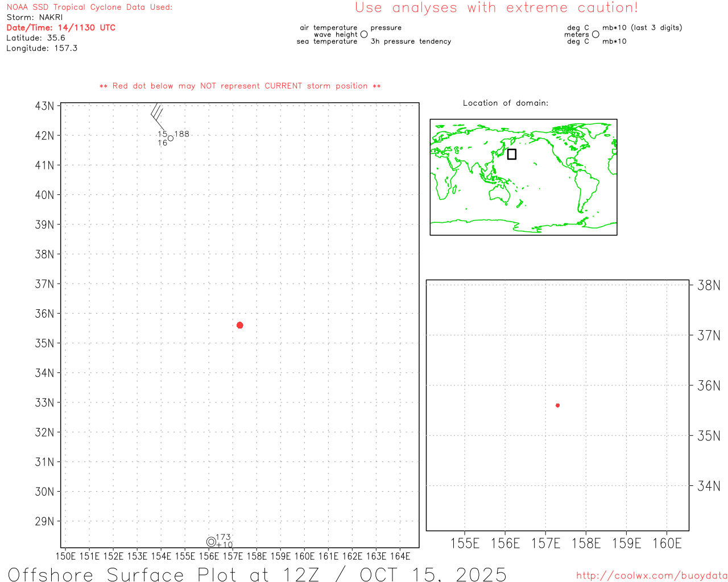Click the 'Latitude: 35.6' text

pos(36,38)
